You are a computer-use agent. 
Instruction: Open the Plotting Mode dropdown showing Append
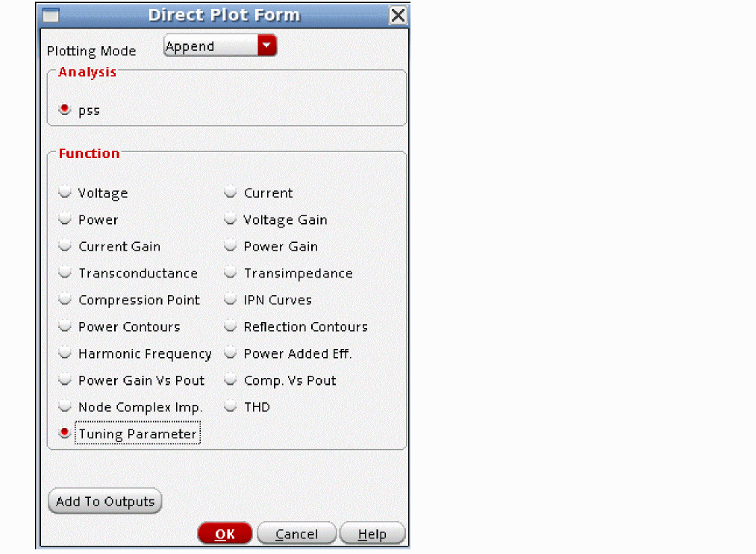pos(220,45)
